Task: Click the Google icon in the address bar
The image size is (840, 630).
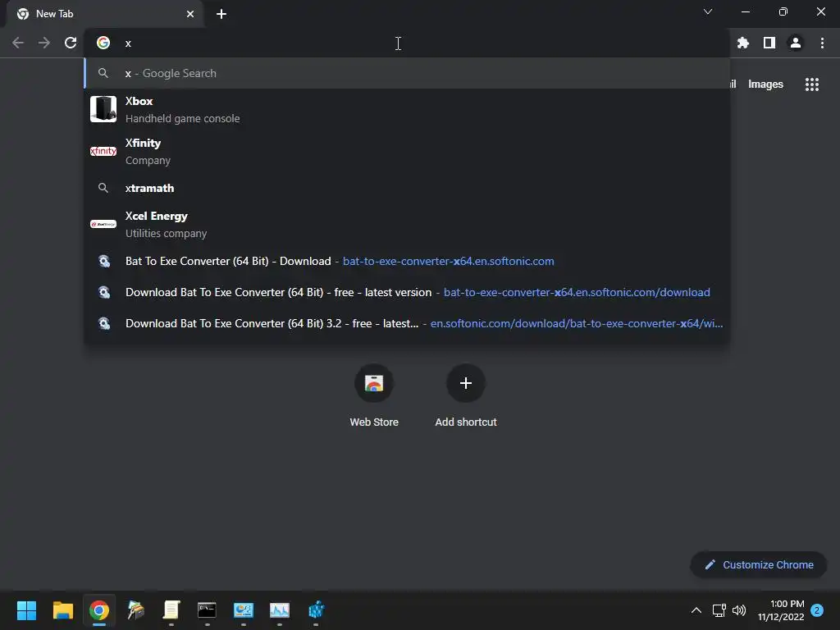Action: pyautogui.click(x=103, y=43)
